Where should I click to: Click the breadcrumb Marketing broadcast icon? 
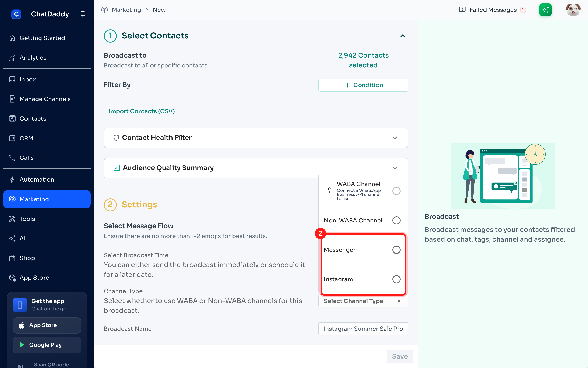point(105,10)
